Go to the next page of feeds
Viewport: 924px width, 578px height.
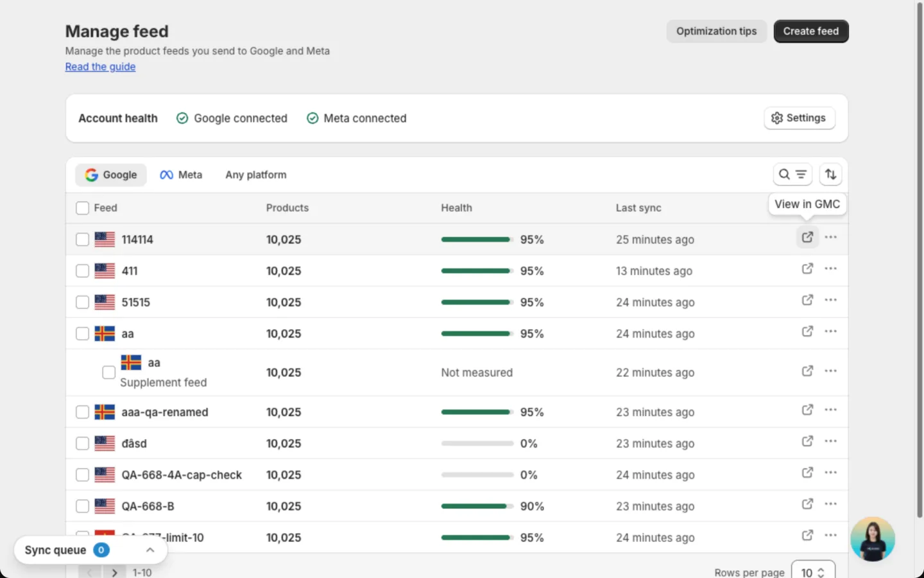click(114, 572)
